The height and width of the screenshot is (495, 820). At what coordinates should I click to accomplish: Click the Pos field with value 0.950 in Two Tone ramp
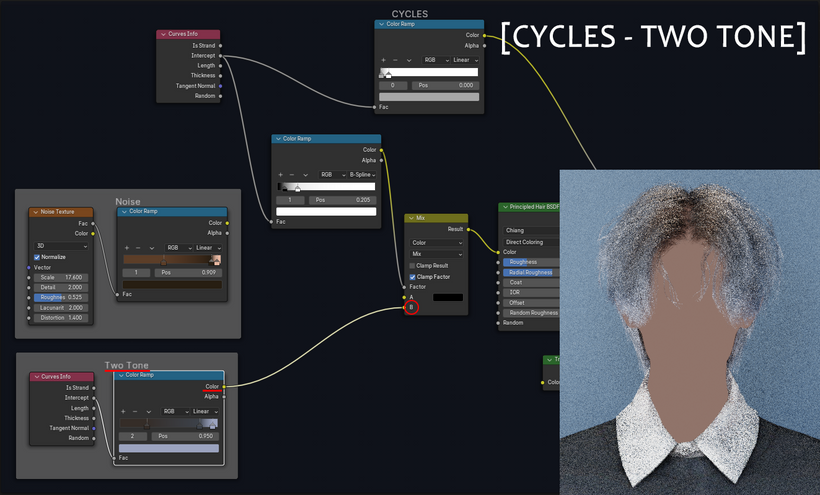point(185,436)
